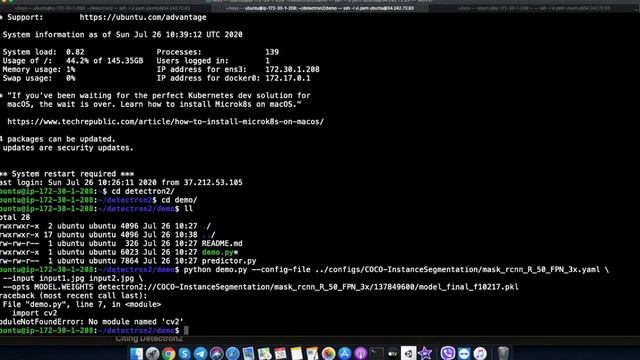Click the 'System load: 0.82' entry

click(43, 52)
